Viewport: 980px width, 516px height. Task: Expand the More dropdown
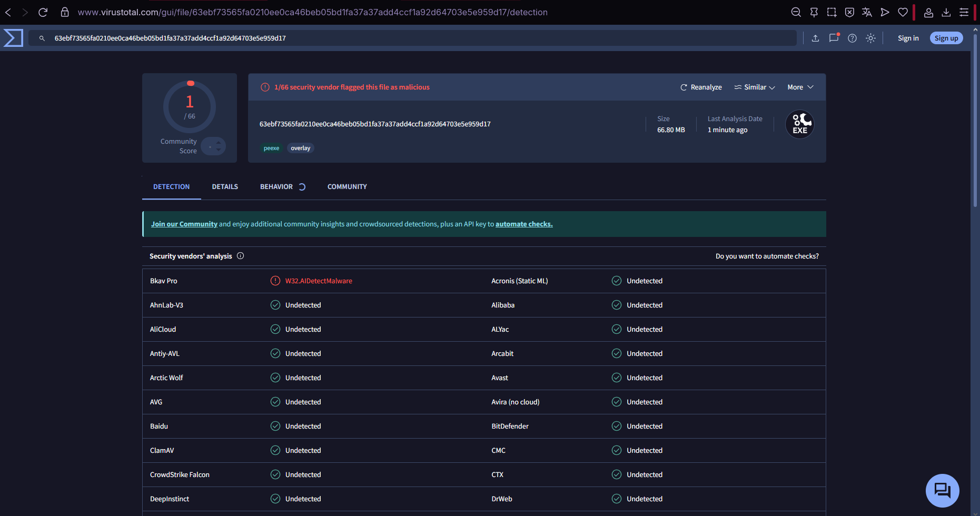click(x=800, y=87)
